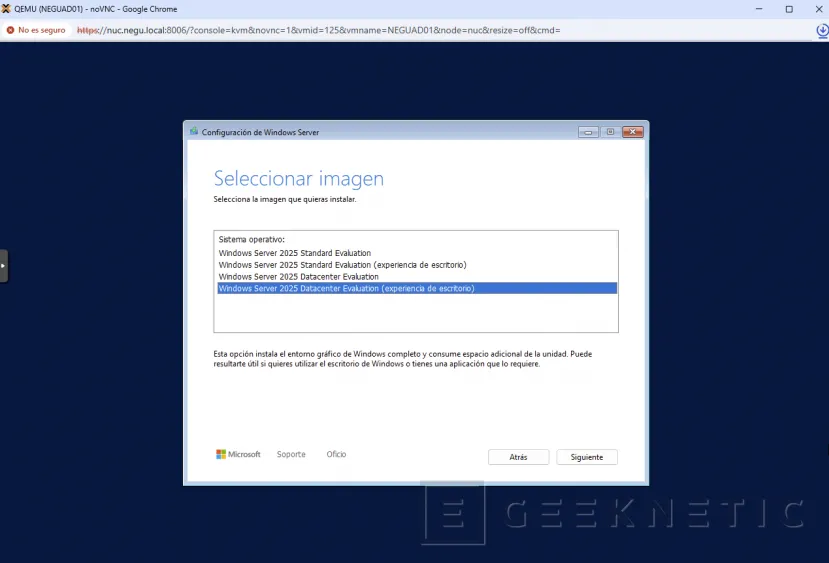
Task: Expand the noVNC side control panel handle
Action: (x=3, y=266)
